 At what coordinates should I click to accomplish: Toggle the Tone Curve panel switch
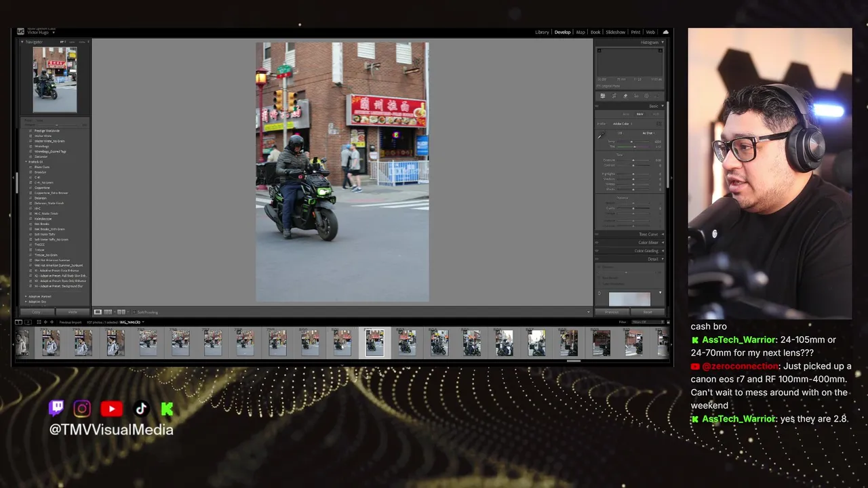click(597, 235)
